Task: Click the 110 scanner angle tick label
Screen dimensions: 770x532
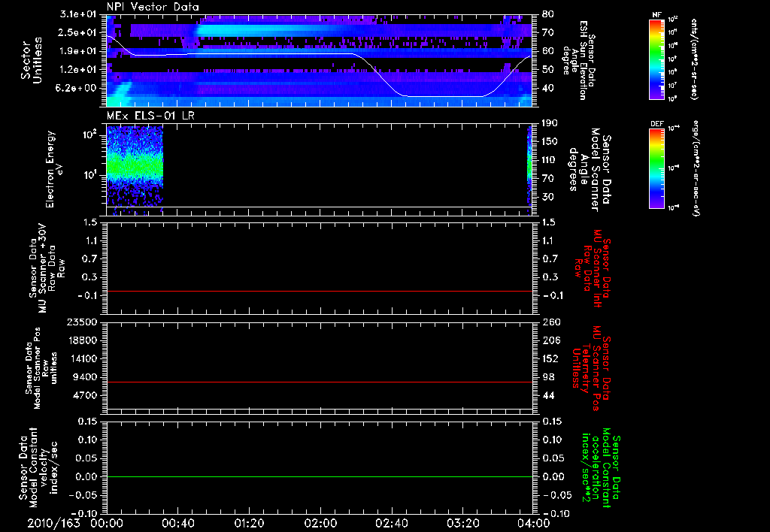Action: 550,160
